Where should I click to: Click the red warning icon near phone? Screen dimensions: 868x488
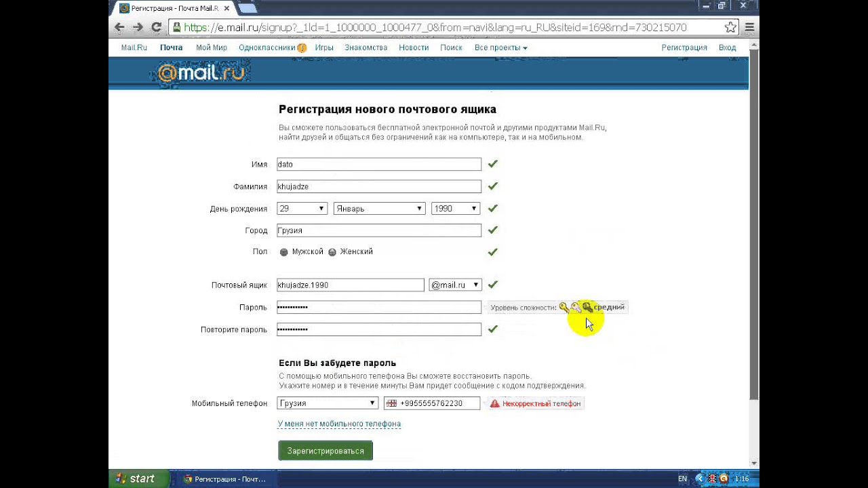coord(495,403)
